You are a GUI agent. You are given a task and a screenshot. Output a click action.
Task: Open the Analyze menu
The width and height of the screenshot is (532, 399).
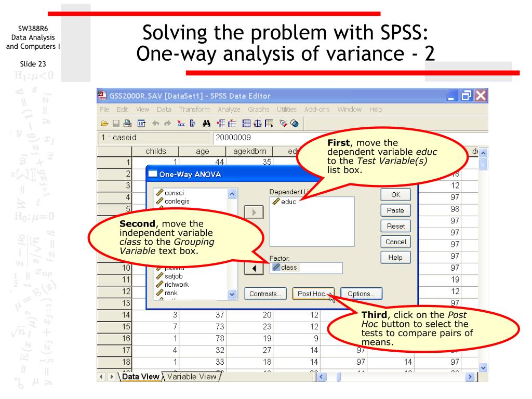229,109
